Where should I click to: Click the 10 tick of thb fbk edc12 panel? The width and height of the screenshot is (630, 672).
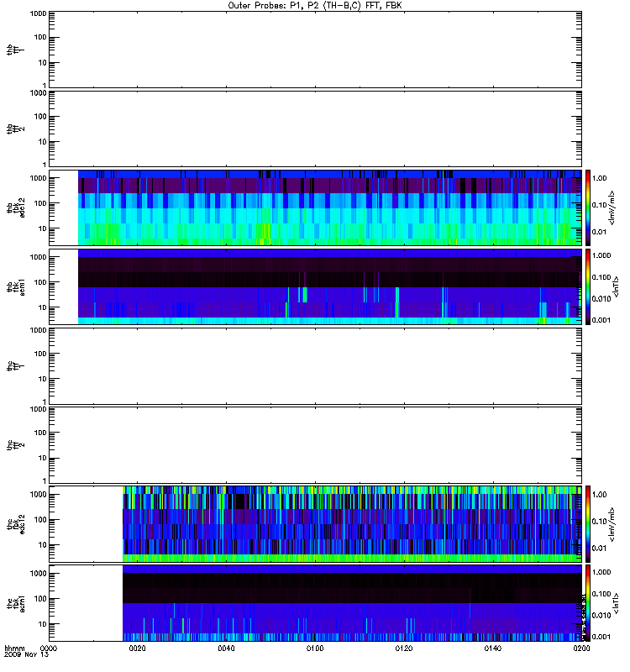43,228
